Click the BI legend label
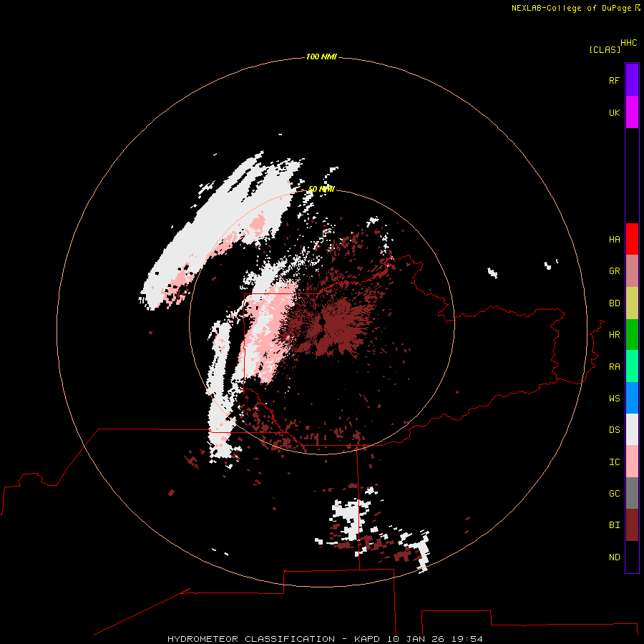The image size is (644, 644). 614,525
